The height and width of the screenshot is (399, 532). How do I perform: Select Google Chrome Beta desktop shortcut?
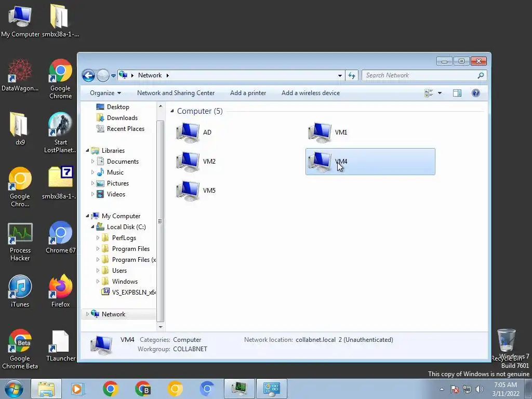pyautogui.click(x=20, y=350)
